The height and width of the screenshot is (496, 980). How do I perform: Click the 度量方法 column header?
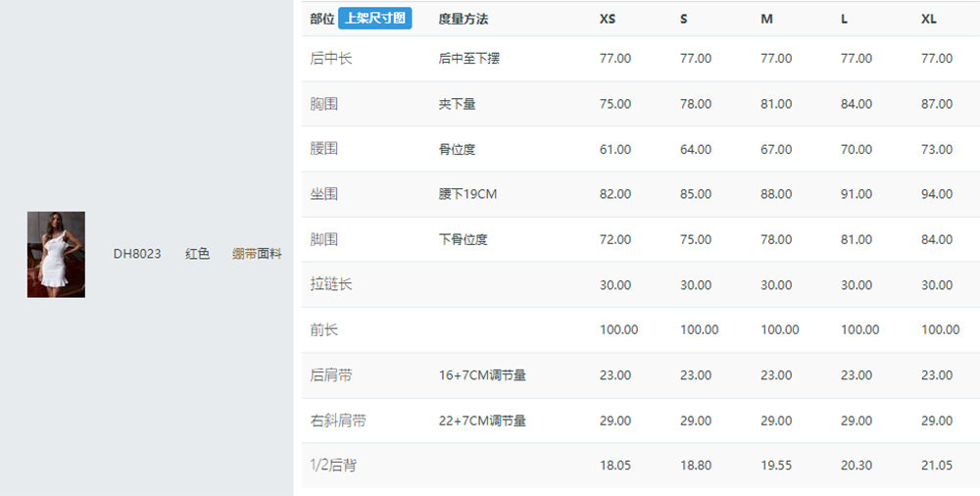464,19
